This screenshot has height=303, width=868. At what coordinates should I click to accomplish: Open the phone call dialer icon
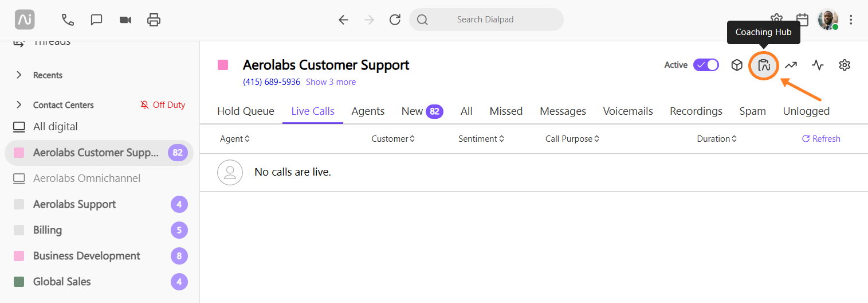(x=68, y=20)
